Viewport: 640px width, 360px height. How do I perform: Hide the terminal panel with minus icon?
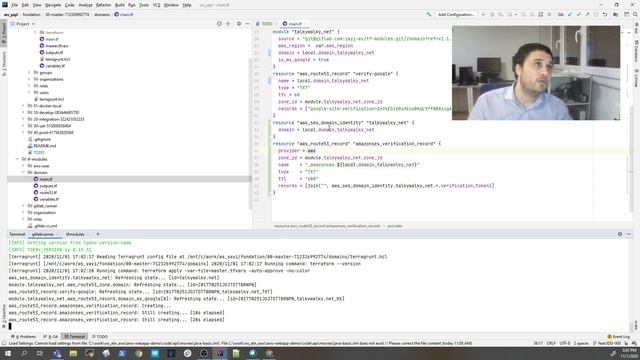point(629,234)
